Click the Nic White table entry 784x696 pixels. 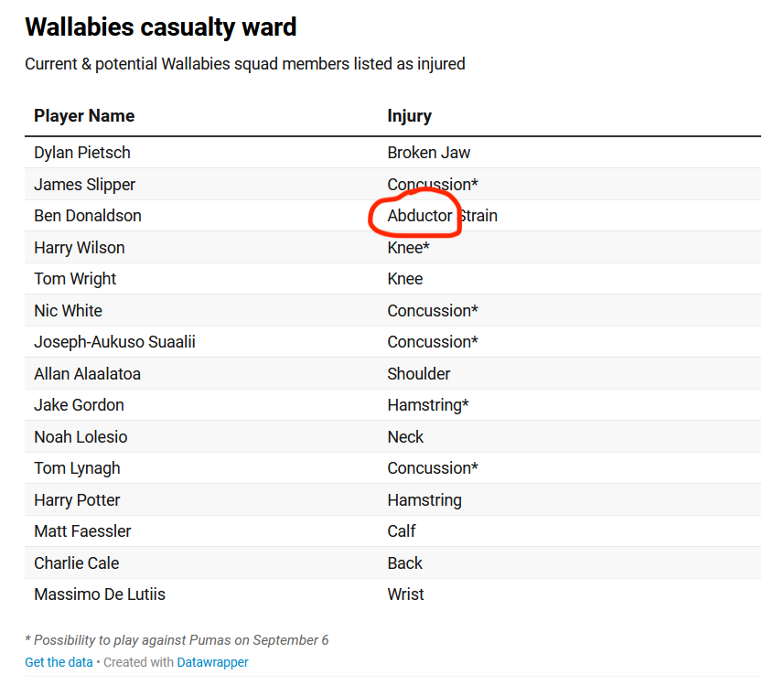69,311
